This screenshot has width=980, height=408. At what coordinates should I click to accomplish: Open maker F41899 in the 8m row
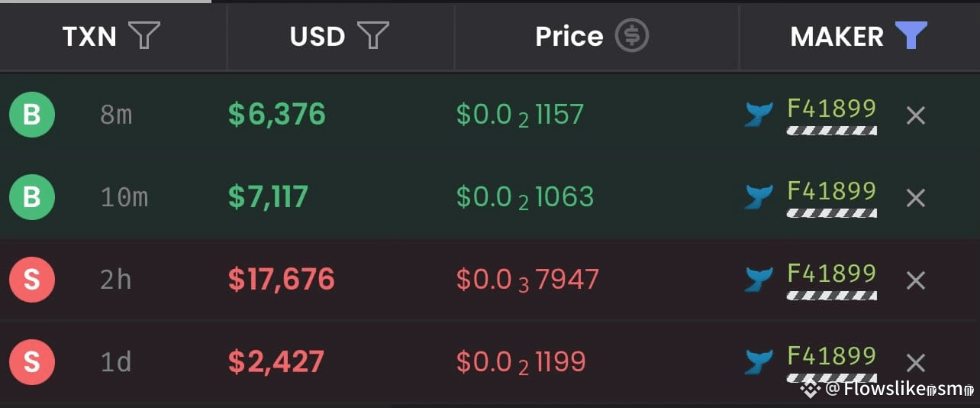(831, 108)
